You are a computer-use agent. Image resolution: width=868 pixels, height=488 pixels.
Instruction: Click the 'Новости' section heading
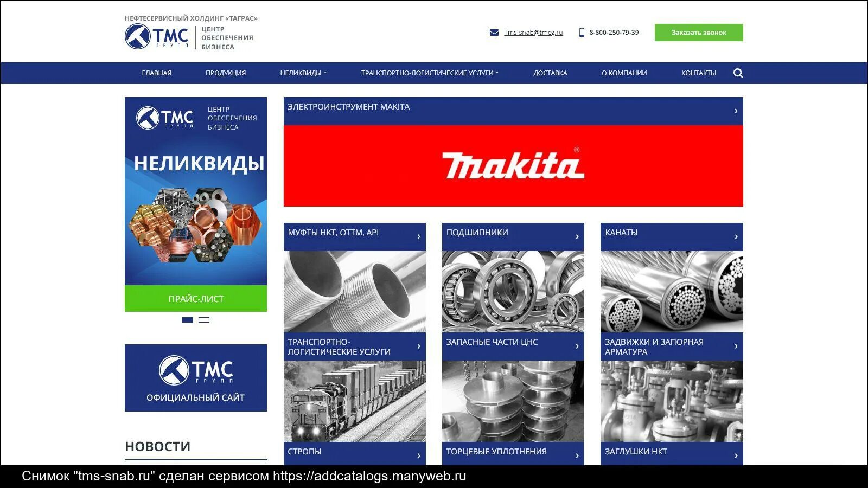click(158, 446)
